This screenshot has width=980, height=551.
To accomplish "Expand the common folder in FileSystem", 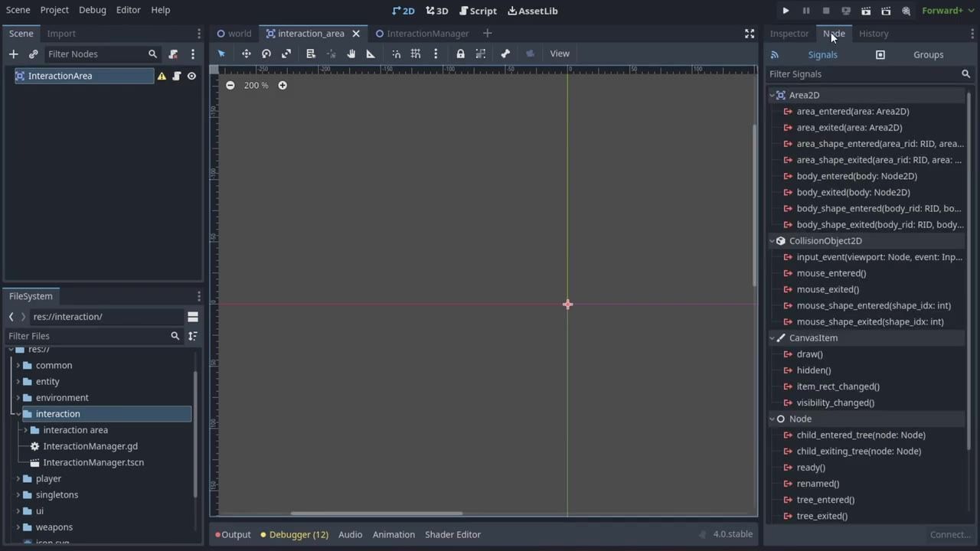I will pyautogui.click(x=18, y=365).
